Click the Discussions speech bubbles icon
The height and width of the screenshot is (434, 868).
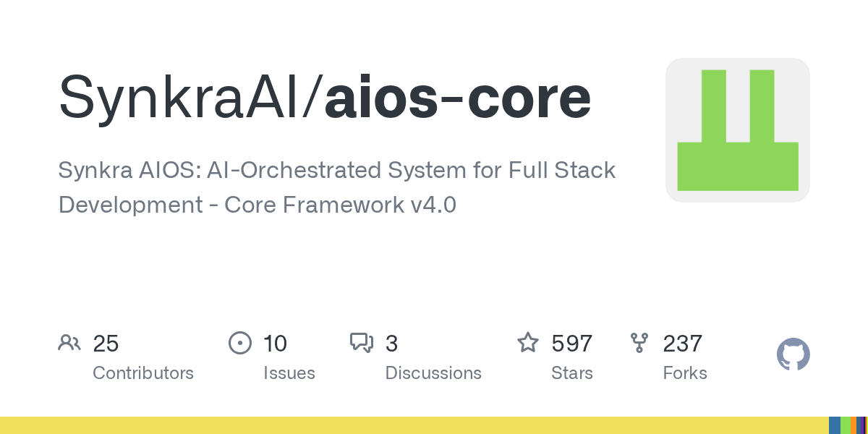coord(361,343)
